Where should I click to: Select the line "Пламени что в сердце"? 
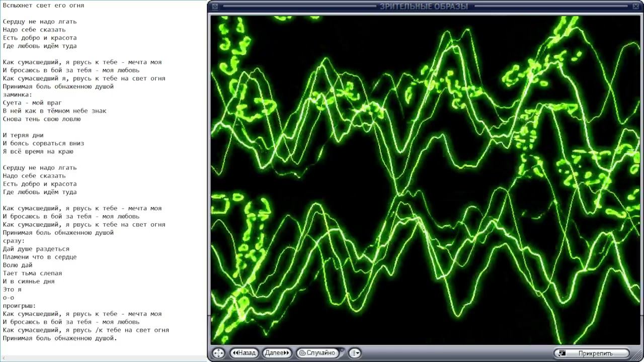click(40, 257)
